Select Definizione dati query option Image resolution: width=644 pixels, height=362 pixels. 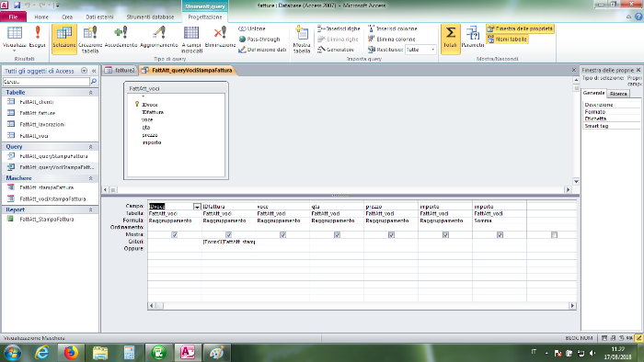tap(262, 50)
